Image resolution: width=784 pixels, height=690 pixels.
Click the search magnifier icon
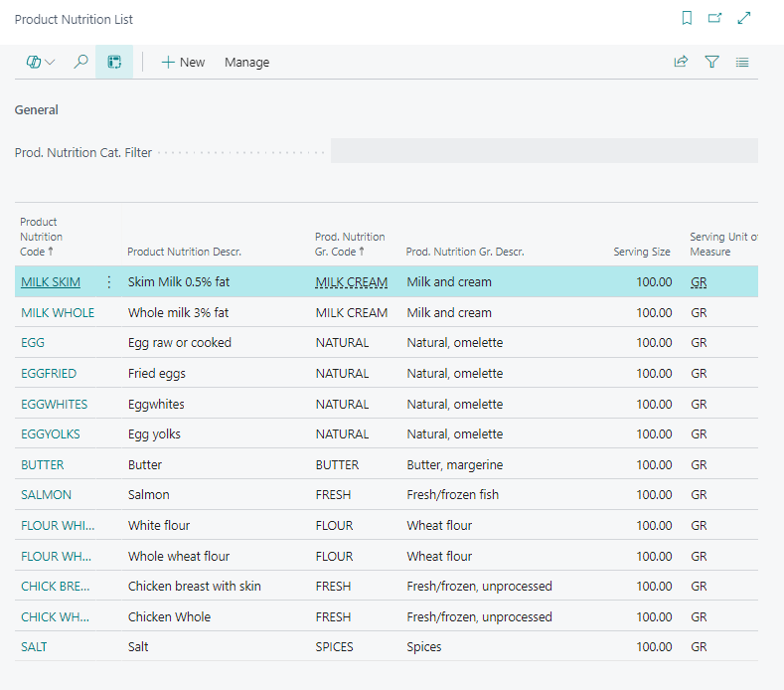click(80, 62)
